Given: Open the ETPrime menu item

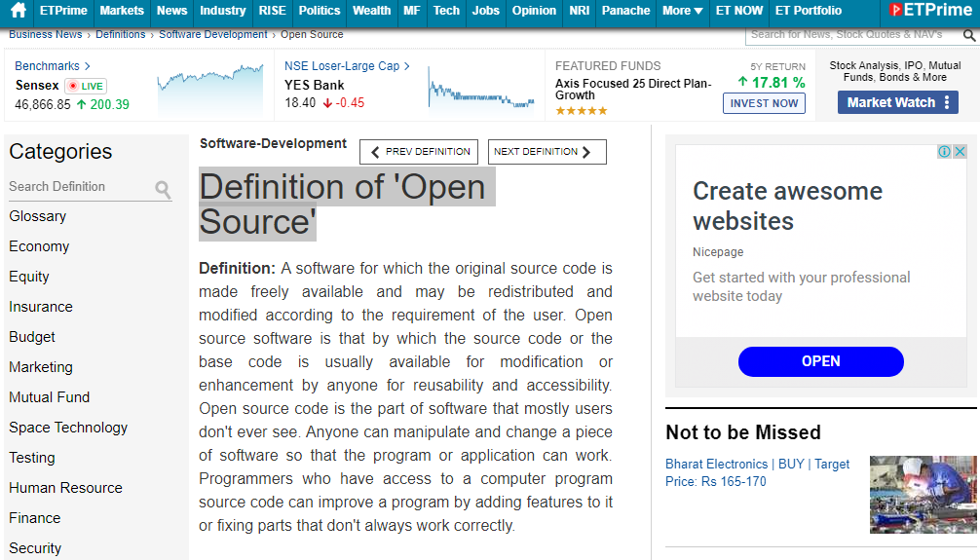Looking at the screenshot, I should click(x=63, y=11).
